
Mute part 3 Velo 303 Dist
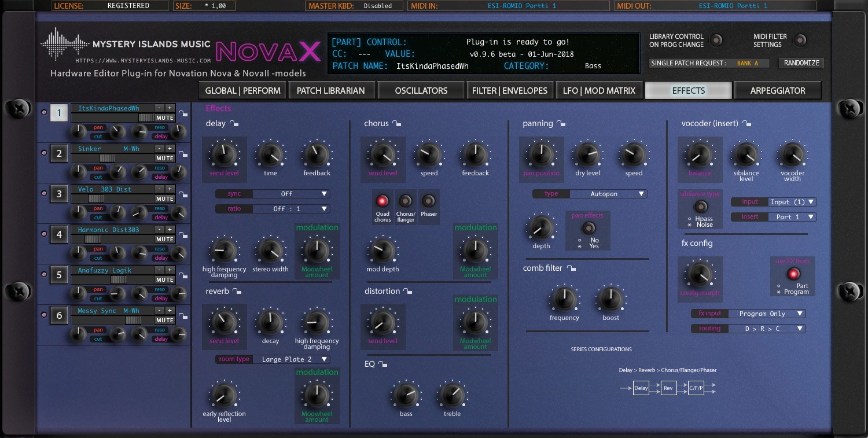pos(165,198)
